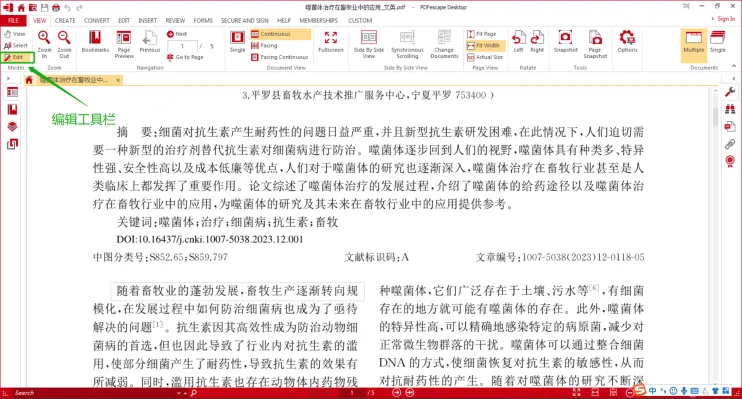Open Side By Side View
742x399 pixels.
coord(369,44)
